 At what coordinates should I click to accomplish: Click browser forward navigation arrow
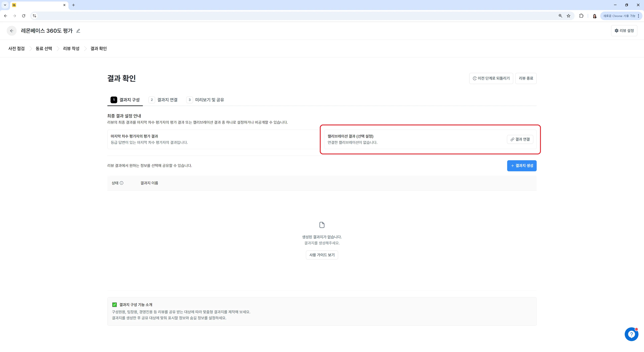[x=14, y=16]
